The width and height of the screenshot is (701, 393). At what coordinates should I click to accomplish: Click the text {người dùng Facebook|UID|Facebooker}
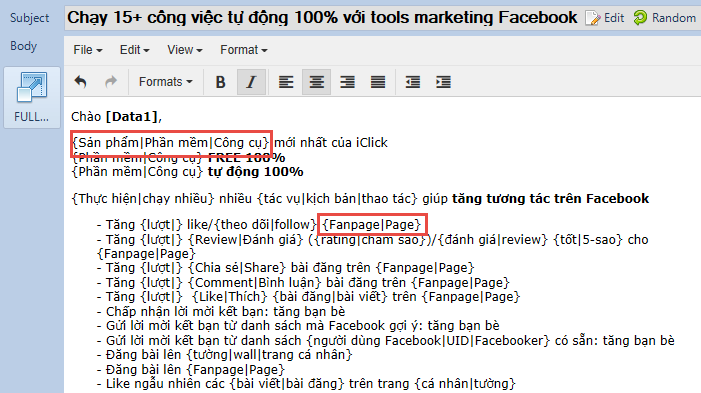(428, 341)
